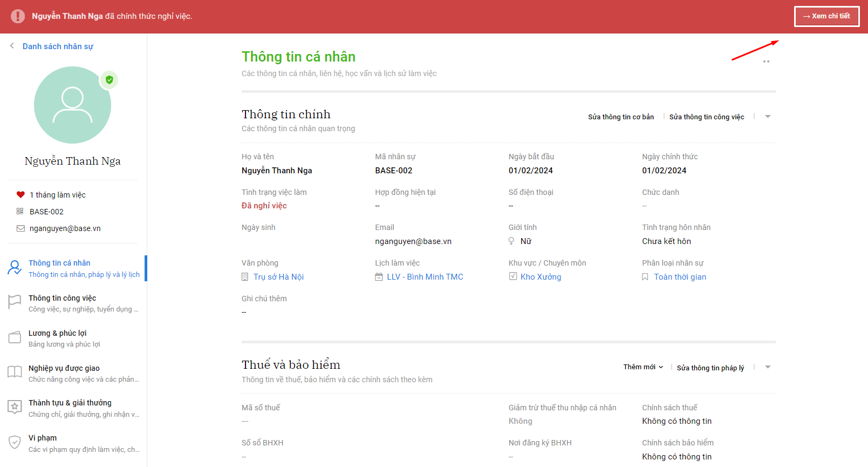This screenshot has height=467, width=868.
Task: Click the envelope email icon in sidebar
Action: point(20,228)
